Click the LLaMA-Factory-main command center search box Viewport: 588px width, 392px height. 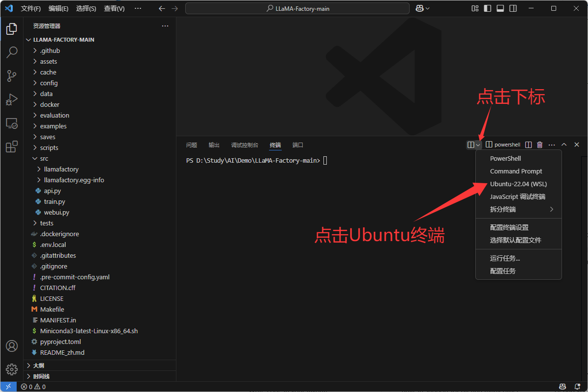click(x=297, y=8)
